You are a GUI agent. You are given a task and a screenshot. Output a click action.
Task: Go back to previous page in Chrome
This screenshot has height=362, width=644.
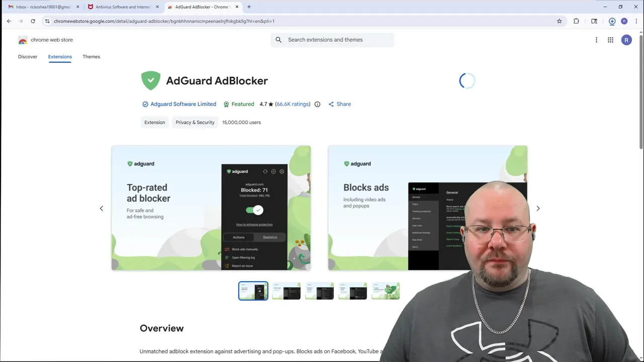click(9, 21)
